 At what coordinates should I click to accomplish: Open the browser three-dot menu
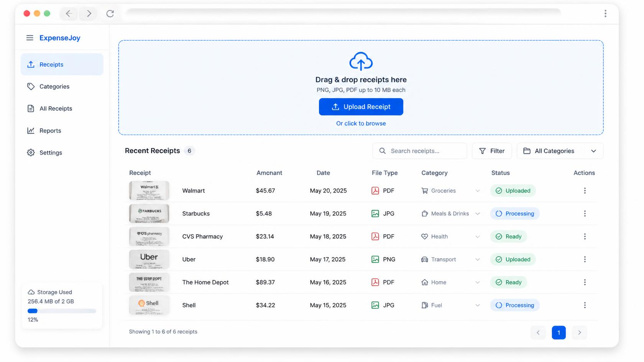pos(605,13)
